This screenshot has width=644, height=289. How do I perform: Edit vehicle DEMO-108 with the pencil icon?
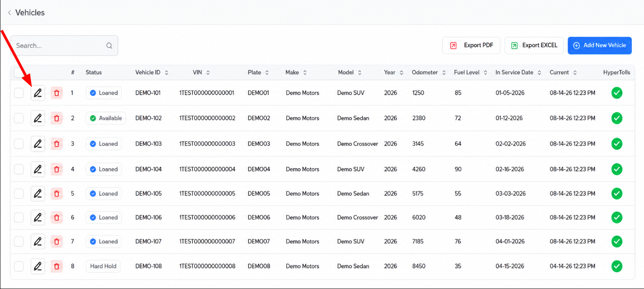point(38,266)
